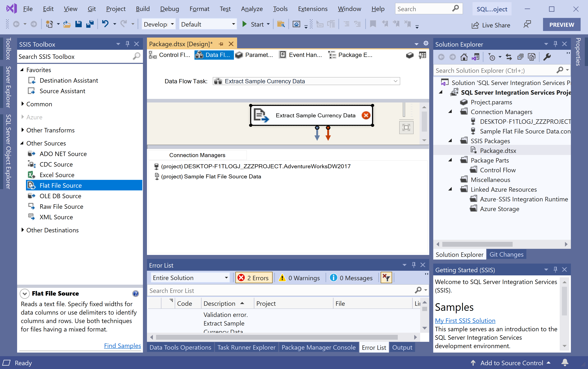Click the Undo toolbar icon
This screenshot has width=588, height=369.
tap(105, 24)
